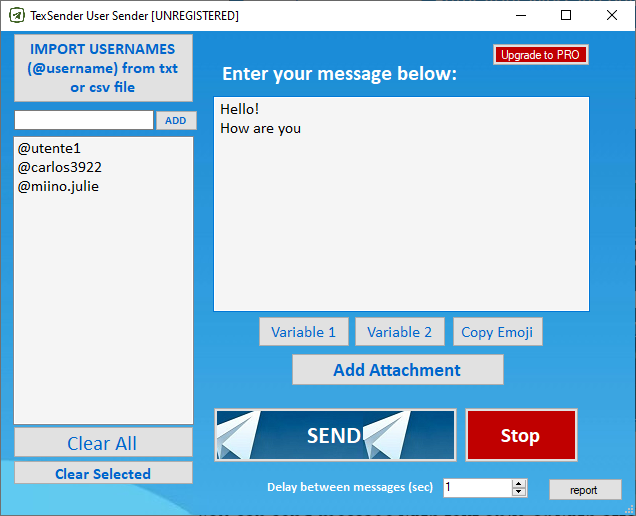Open the report button
Viewport: 636px width, 516px height.
click(585, 490)
